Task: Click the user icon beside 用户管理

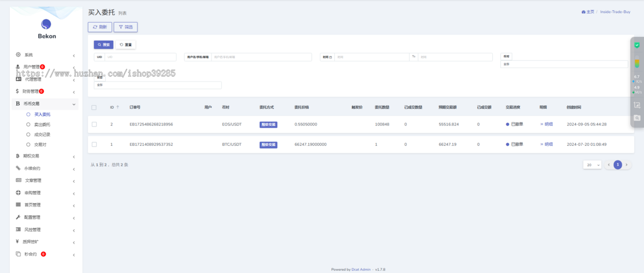Action: click(x=18, y=67)
